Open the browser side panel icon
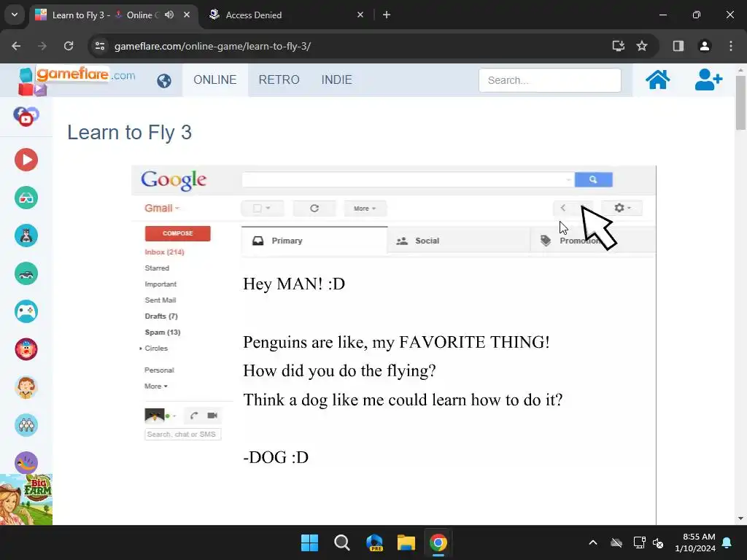The height and width of the screenshot is (560, 747). coord(678,46)
